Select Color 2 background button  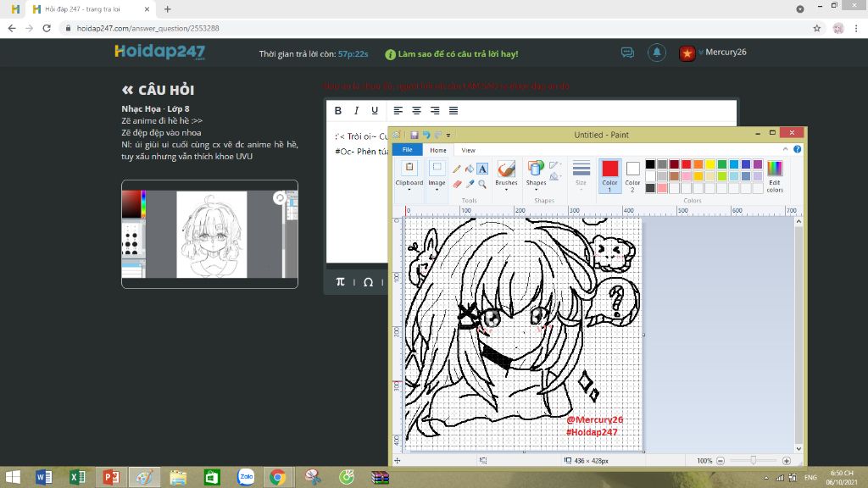pos(632,175)
